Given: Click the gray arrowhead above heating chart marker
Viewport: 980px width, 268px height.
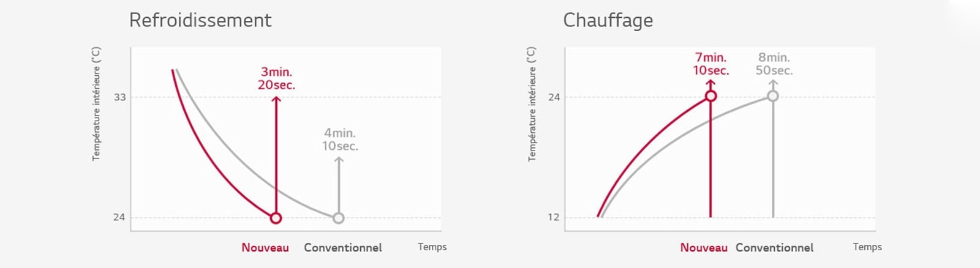Looking at the screenshot, I should tap(773, 84).
